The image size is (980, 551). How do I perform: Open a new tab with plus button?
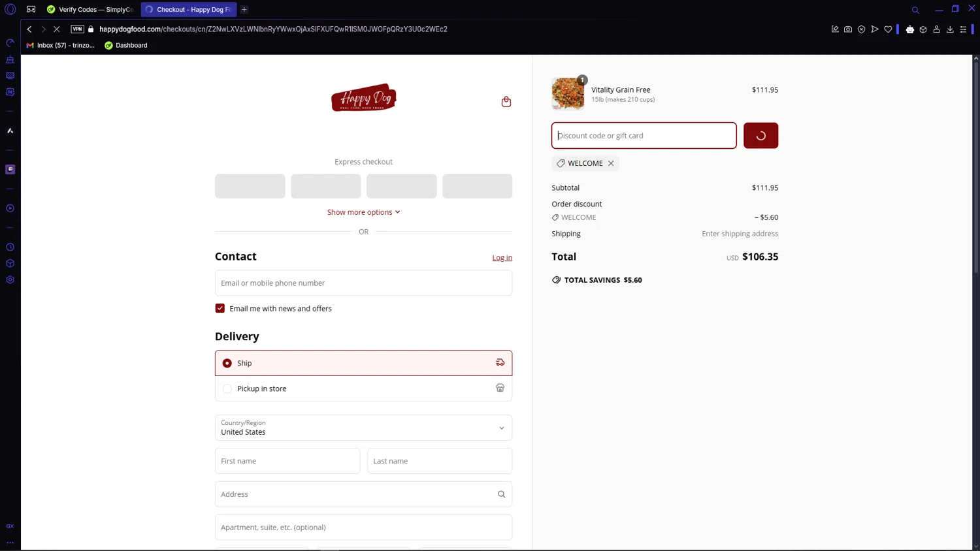point(244,10)
